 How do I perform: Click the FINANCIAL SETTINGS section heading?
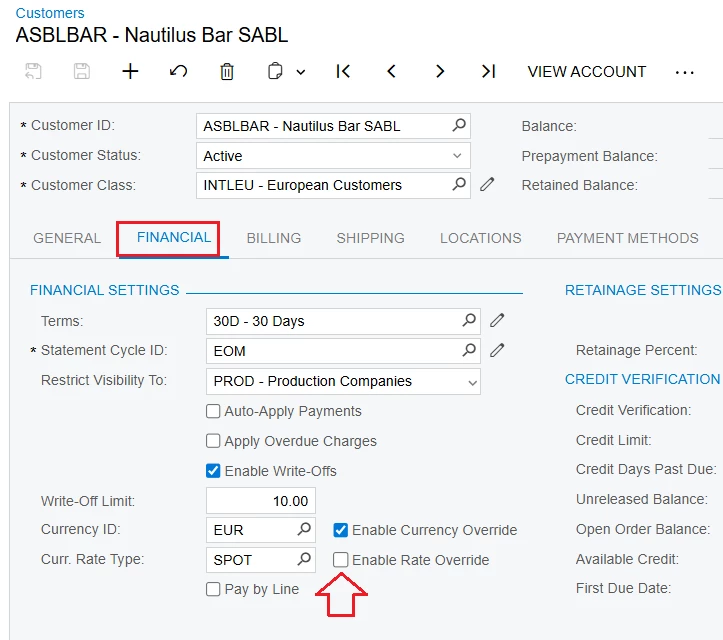[x=104, y=290]
